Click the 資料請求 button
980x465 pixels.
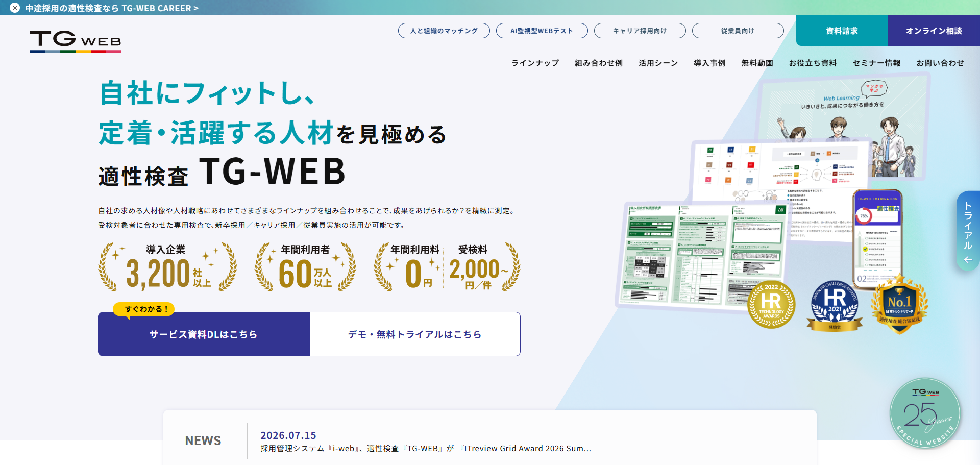tap(842, 31)
